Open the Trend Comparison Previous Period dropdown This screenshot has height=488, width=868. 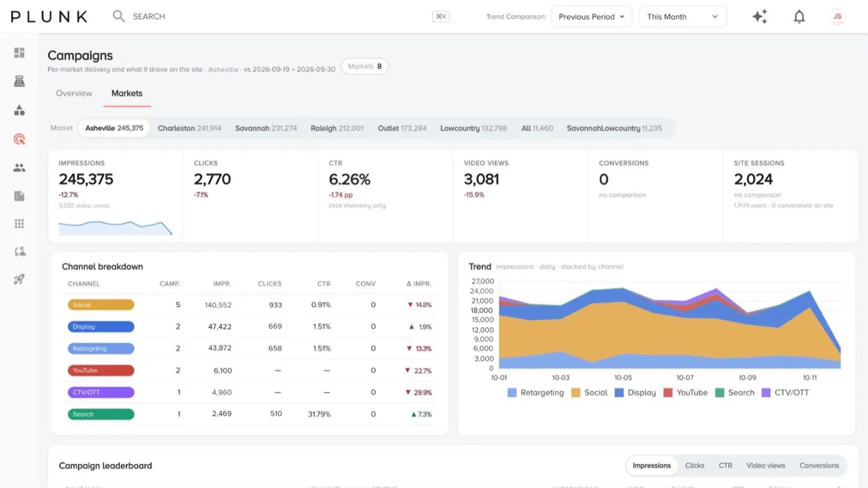[x=591, y=17]
